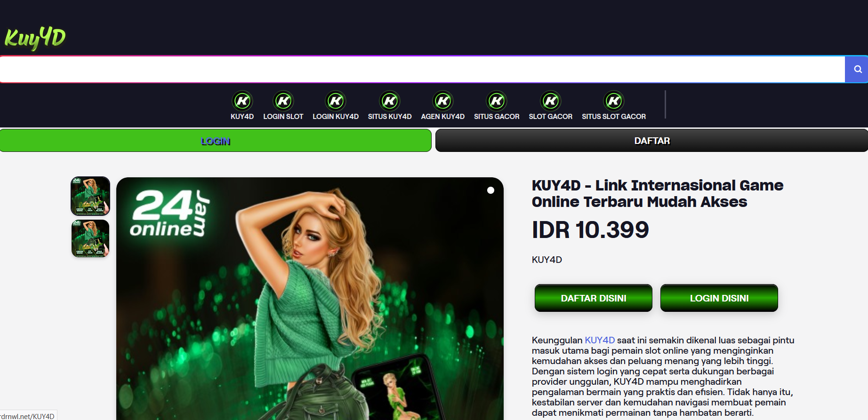Open the SITUS GACOR nav label

(x=497, y=117)
